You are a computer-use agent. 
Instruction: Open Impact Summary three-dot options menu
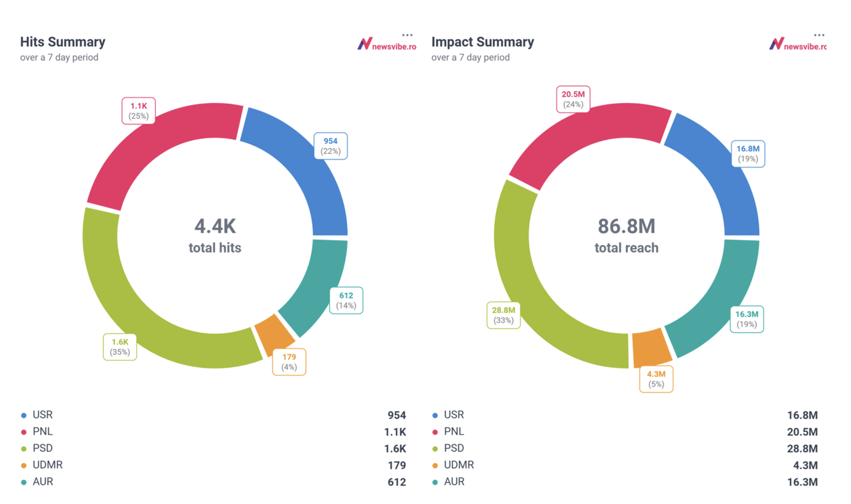(819, 35)
